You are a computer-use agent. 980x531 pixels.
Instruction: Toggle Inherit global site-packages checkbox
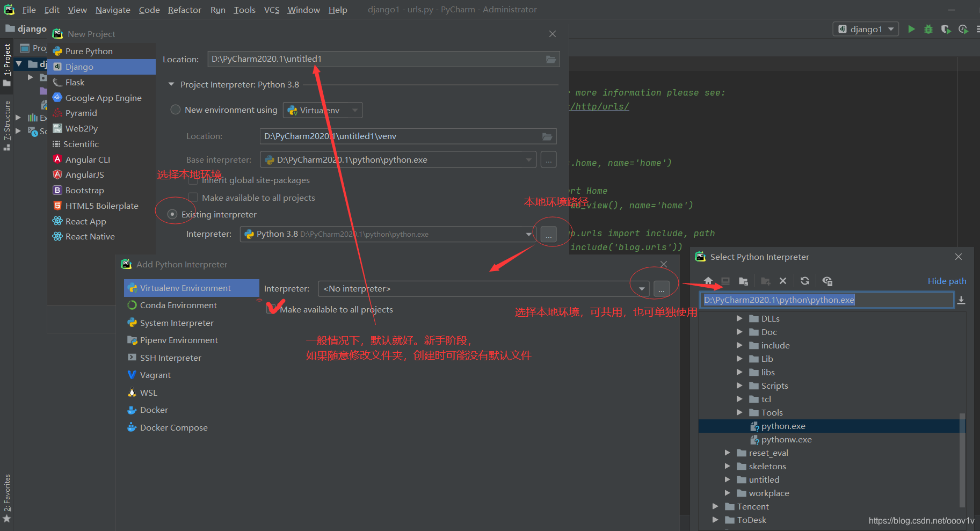click(193, 180)
